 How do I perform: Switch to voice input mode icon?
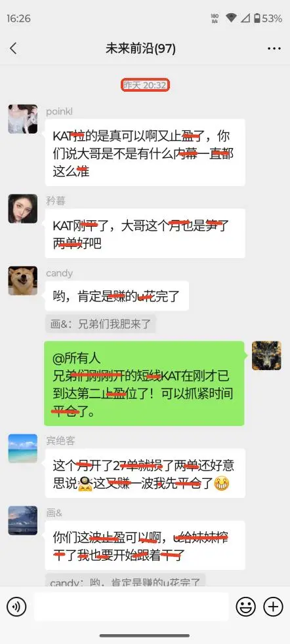pos(16,606)
